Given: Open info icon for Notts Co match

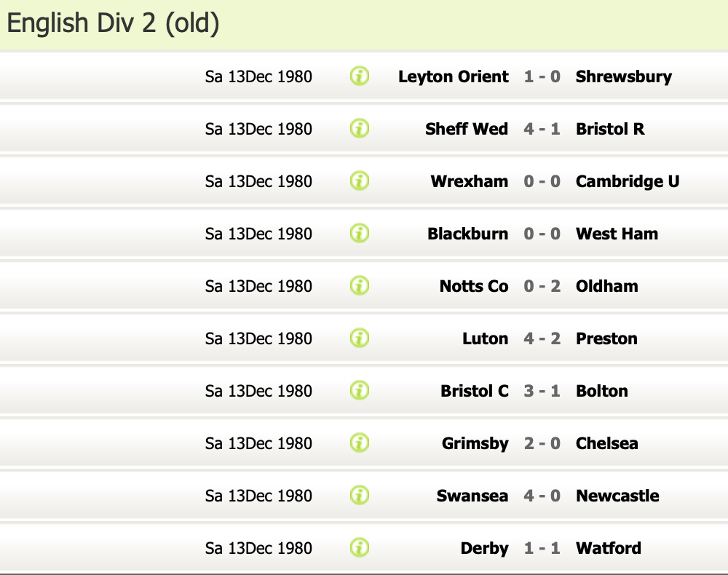Looking at the screenshot, I should click(x=360, y=286).
